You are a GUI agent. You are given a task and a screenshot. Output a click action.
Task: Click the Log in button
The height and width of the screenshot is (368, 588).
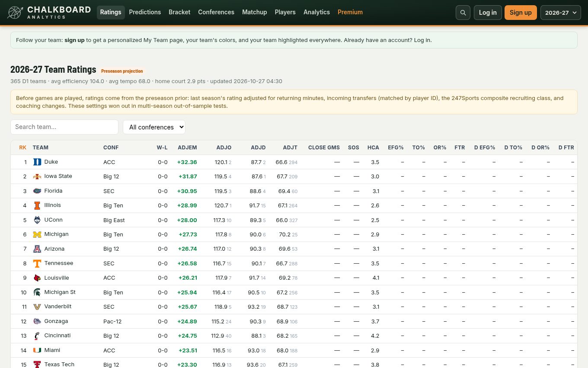(488, 13)
